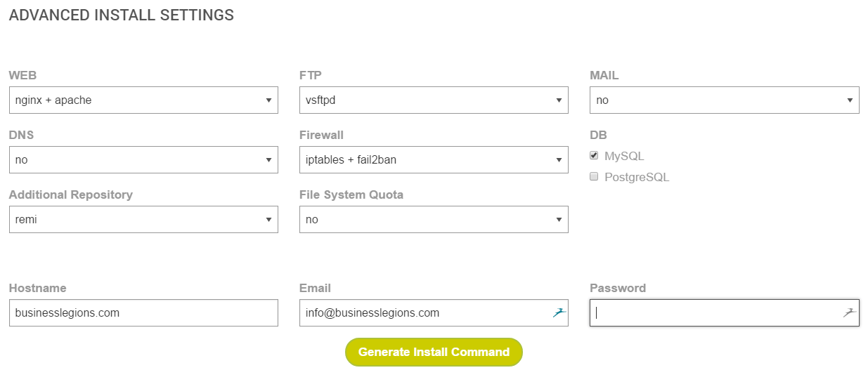Open the Firewall iptables + fail2ban dropdown
This screenshot has height=389, width=868.
[434, 160]
